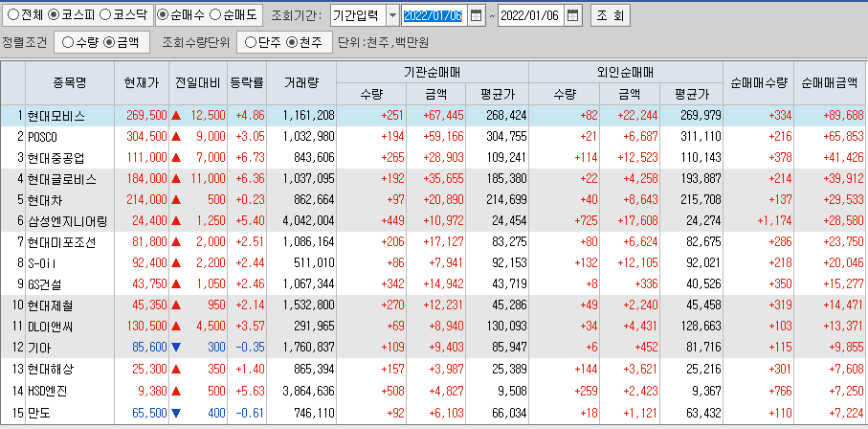
Task: Select the 현대중공업 stock name
Action: tap(56, 158)
